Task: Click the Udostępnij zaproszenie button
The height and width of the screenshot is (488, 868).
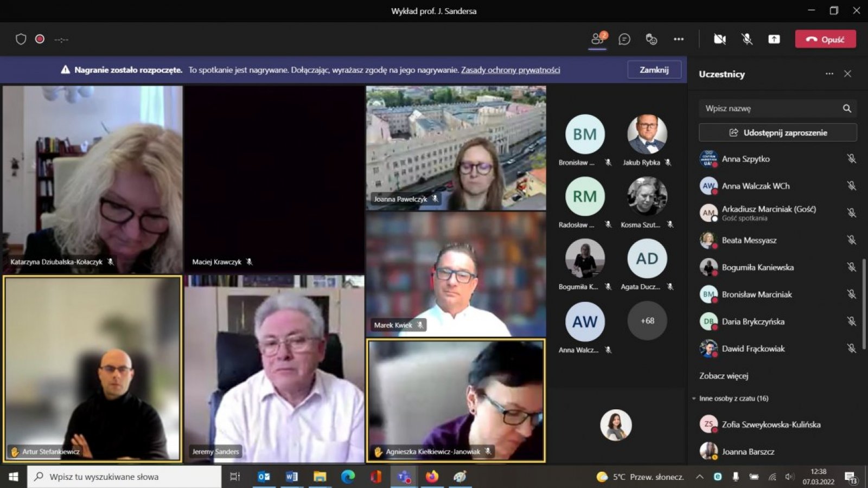Action: point(777,132)
